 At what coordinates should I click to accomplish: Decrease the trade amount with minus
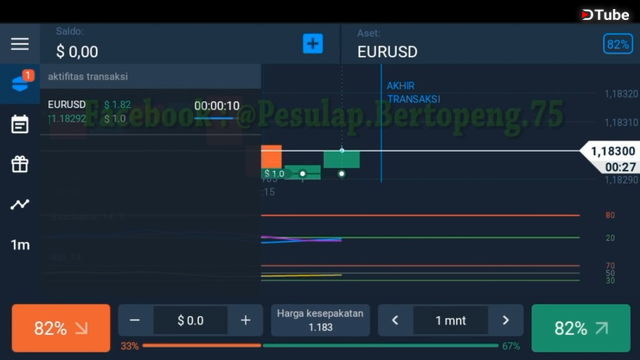[x=135, y=320]
